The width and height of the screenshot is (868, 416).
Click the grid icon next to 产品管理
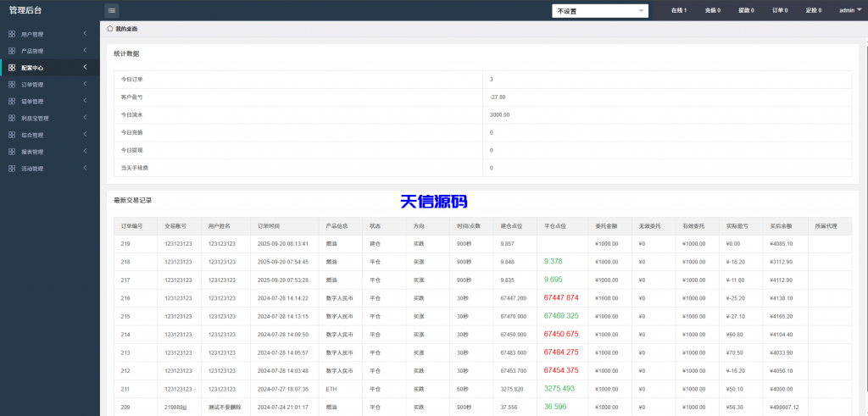(11, 51)
